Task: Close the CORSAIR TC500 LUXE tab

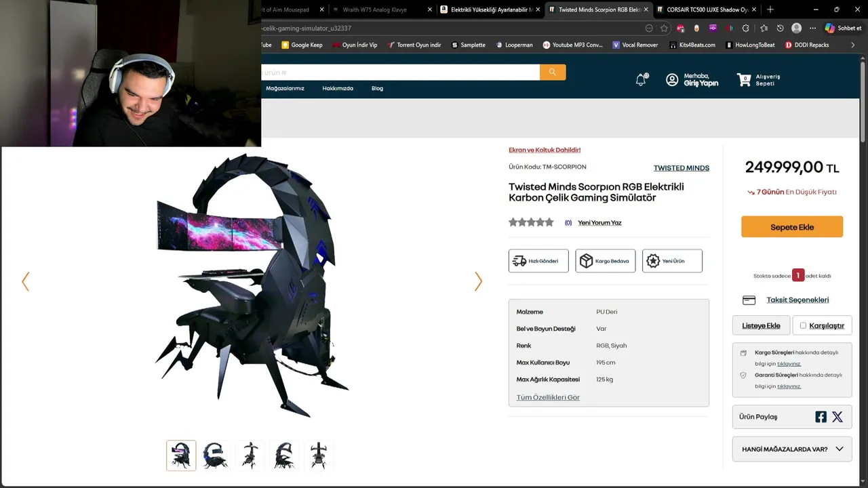Action: [x=753, y=9]
